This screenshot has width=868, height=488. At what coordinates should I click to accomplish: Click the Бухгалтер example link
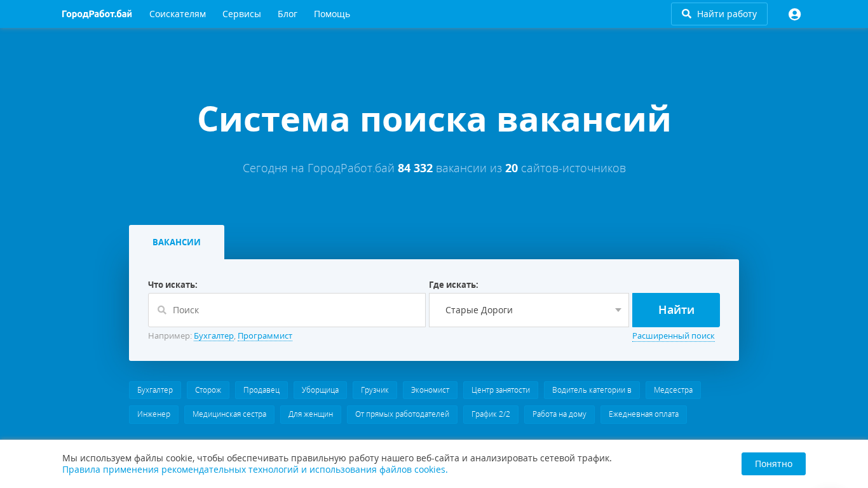point(214,336)
